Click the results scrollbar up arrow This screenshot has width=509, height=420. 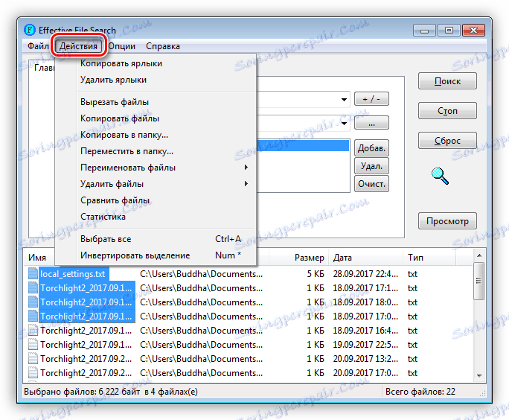coord(479,255)
